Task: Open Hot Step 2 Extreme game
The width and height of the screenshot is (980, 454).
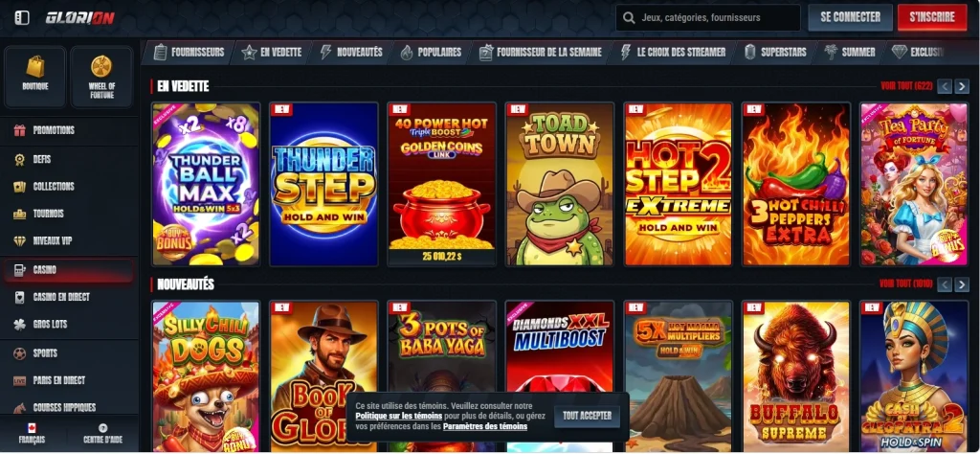Action: tap(679, 185)
